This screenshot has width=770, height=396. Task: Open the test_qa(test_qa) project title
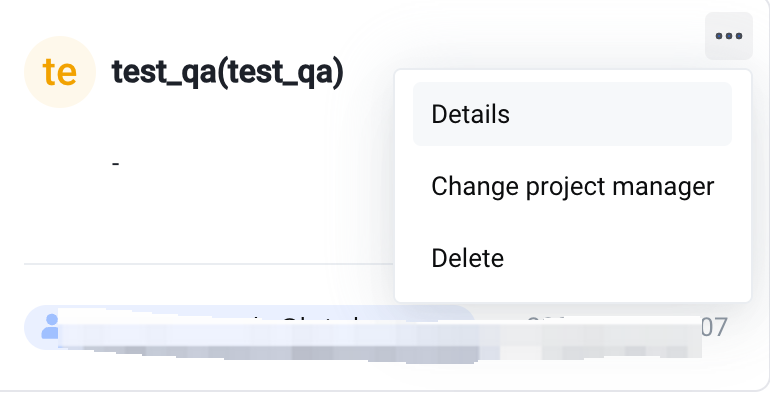click(227, 73)
